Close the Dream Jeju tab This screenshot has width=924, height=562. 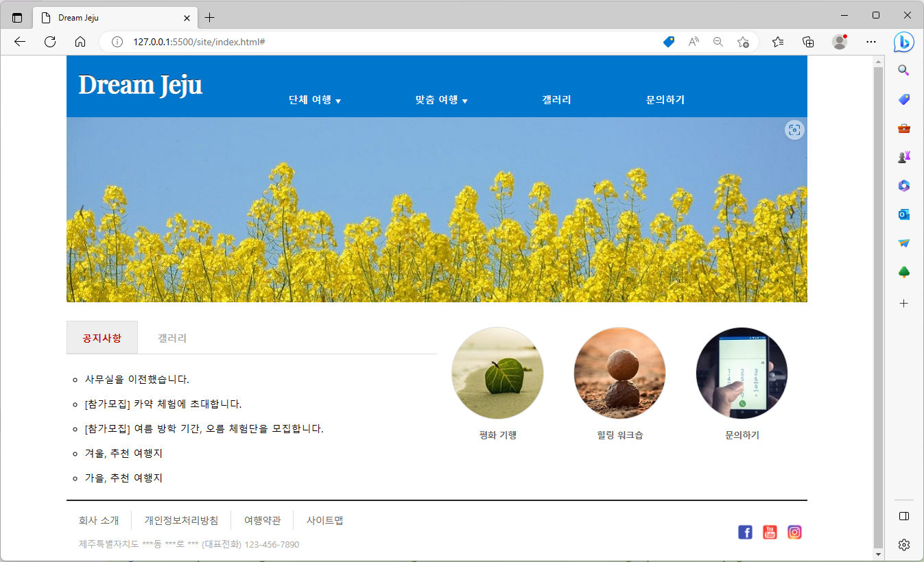click(x=187, y=18)
